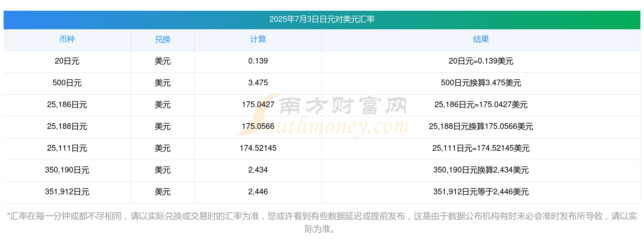Click the 结果 column header
The width and height of the screenshot is (644, 240).
coord(481,39)
